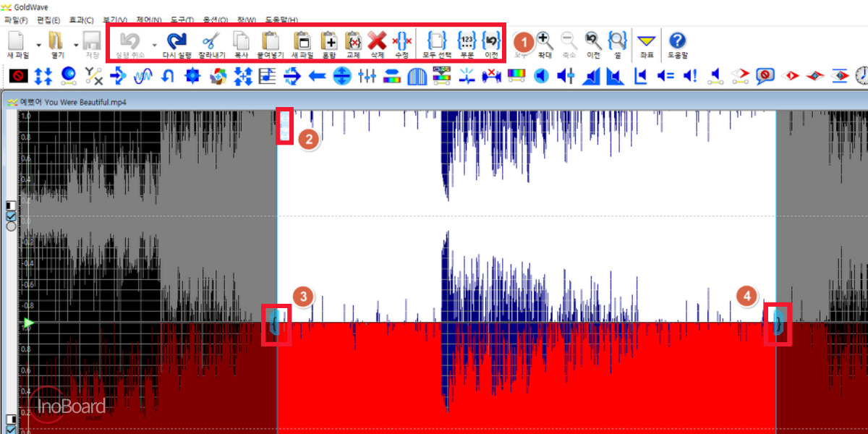Image resolution: width=868 pixels, height=434 pixels.
Task: Open the 파일(F) menu
Action: [x=16, y=20]
